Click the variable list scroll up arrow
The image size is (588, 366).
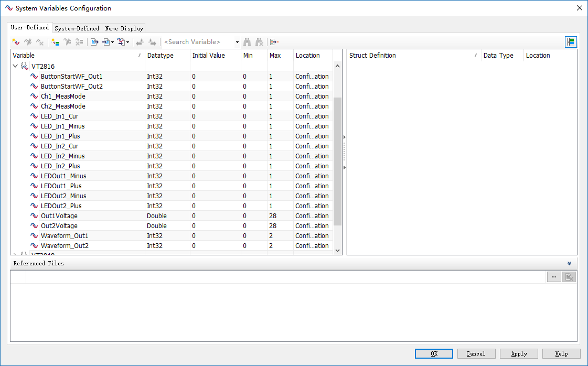337,66
